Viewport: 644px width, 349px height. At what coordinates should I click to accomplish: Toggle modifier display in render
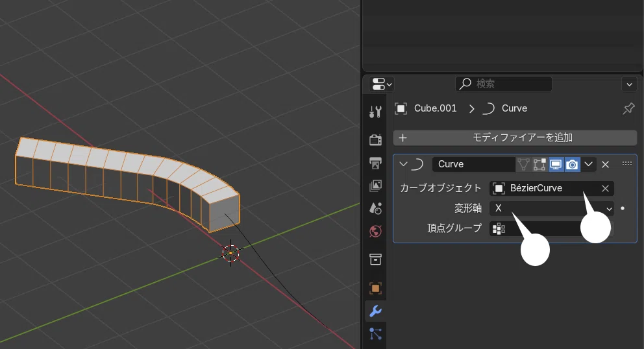tap(572, 164)
